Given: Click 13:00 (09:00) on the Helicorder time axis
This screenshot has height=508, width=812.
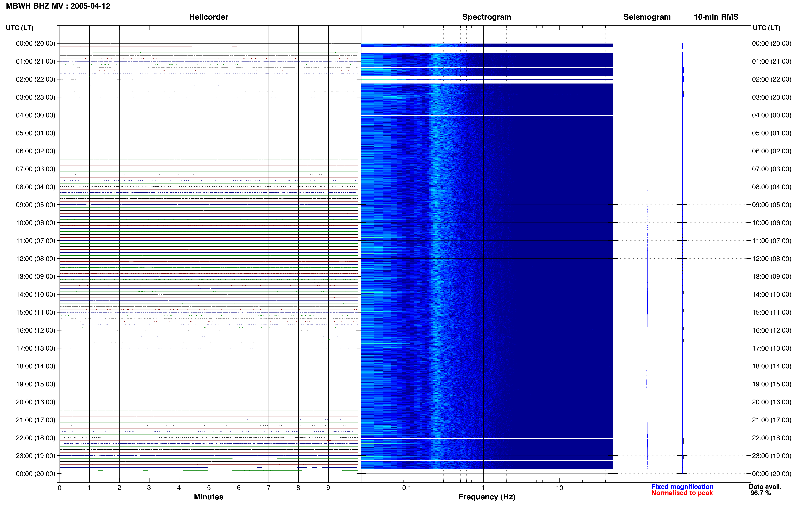Looking at the screenshot, I should pyautogui.click(x=36, y=277).
